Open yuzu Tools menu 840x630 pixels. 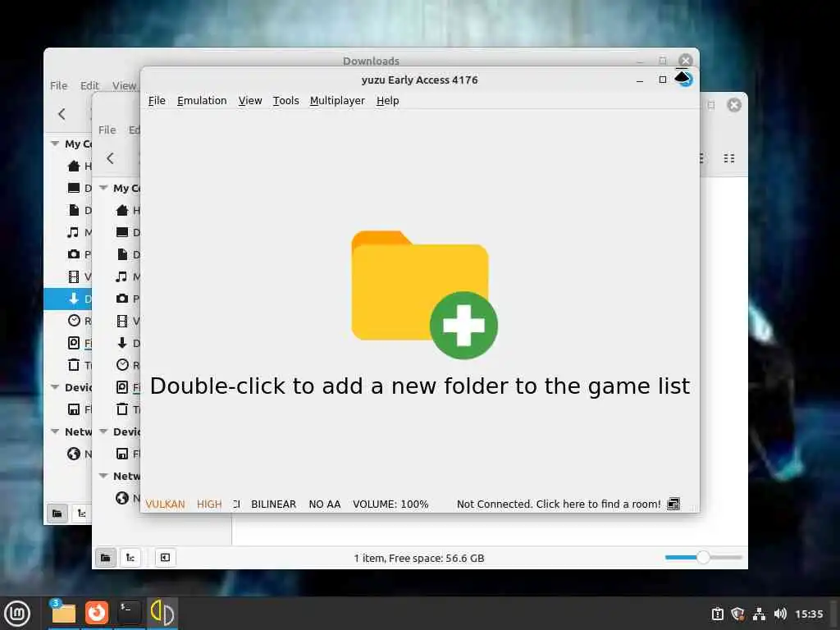pos(285,101)
